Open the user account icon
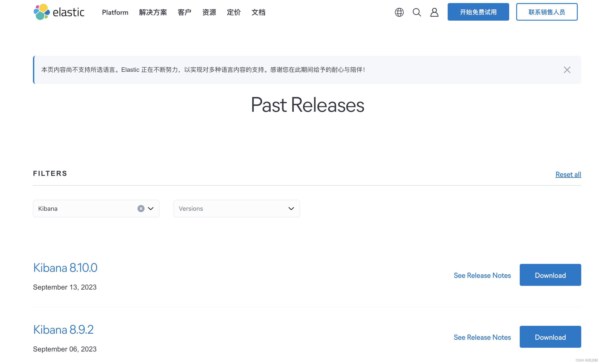Screen dimensions: 601x364 point(434,12)
